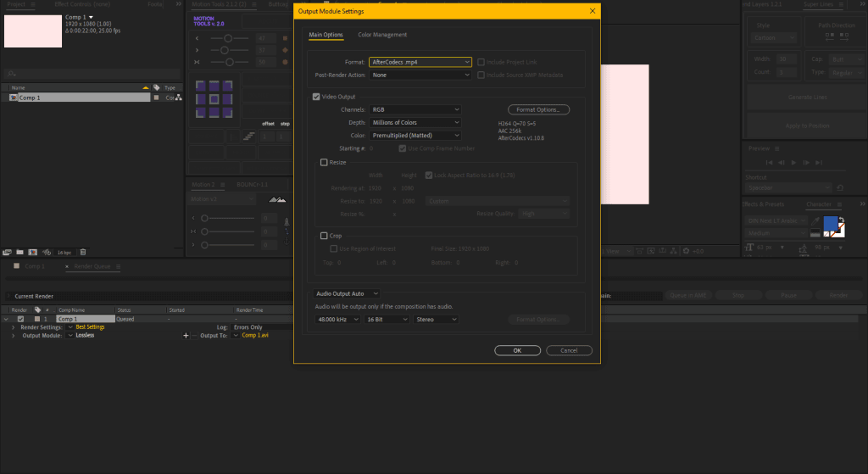Close the Render Queue tab

[67, 266]
